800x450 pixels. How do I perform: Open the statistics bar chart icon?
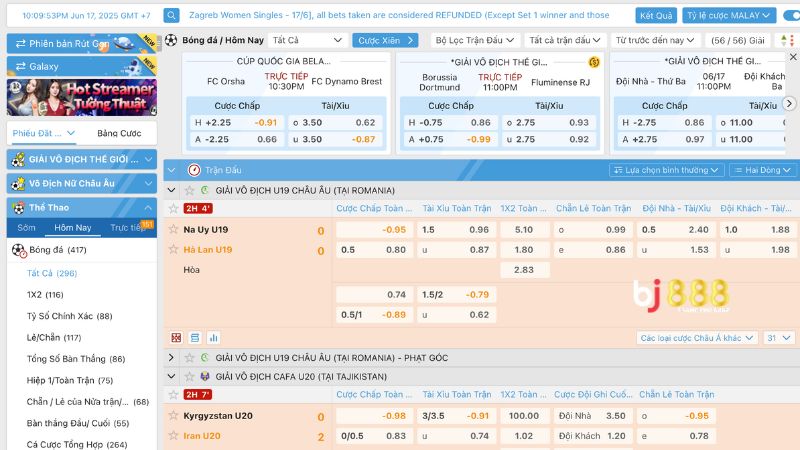pos(214,338)
